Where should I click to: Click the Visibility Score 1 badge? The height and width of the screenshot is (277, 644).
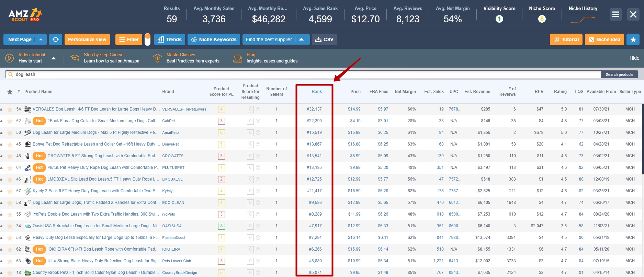(x=499, y=19)
